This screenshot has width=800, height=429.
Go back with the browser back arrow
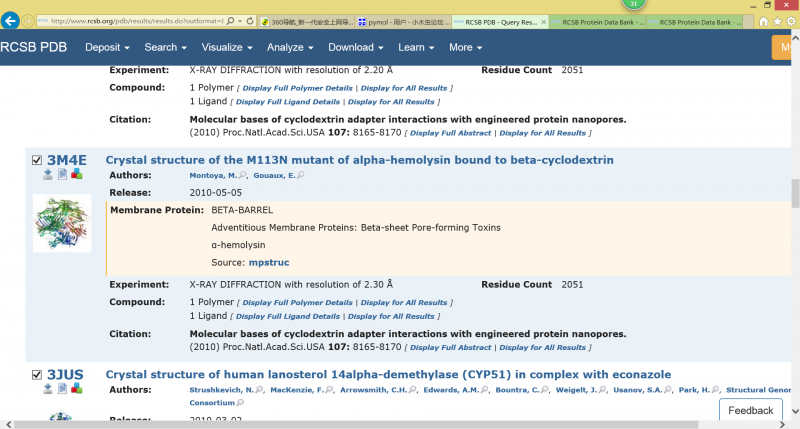click(x=10, y=21)
